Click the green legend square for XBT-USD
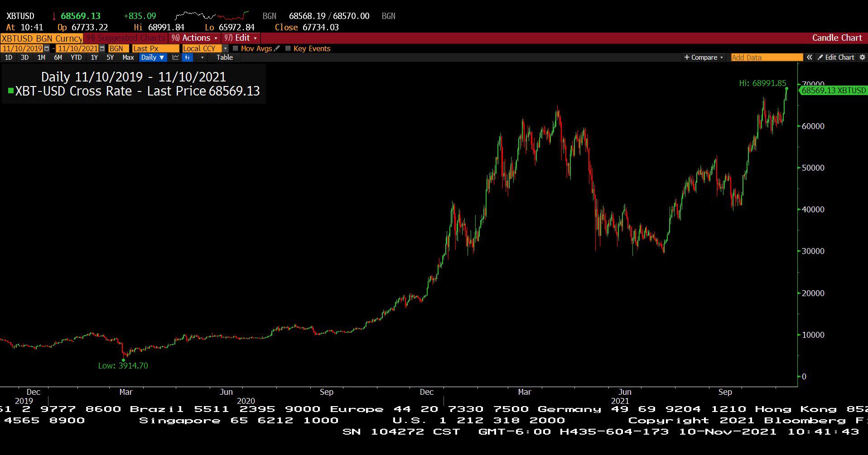 tap(10, 91)
